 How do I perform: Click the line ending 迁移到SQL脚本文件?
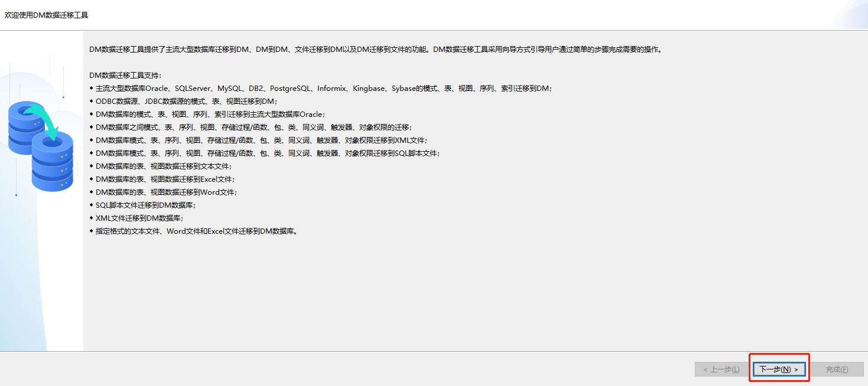[265, 153]
